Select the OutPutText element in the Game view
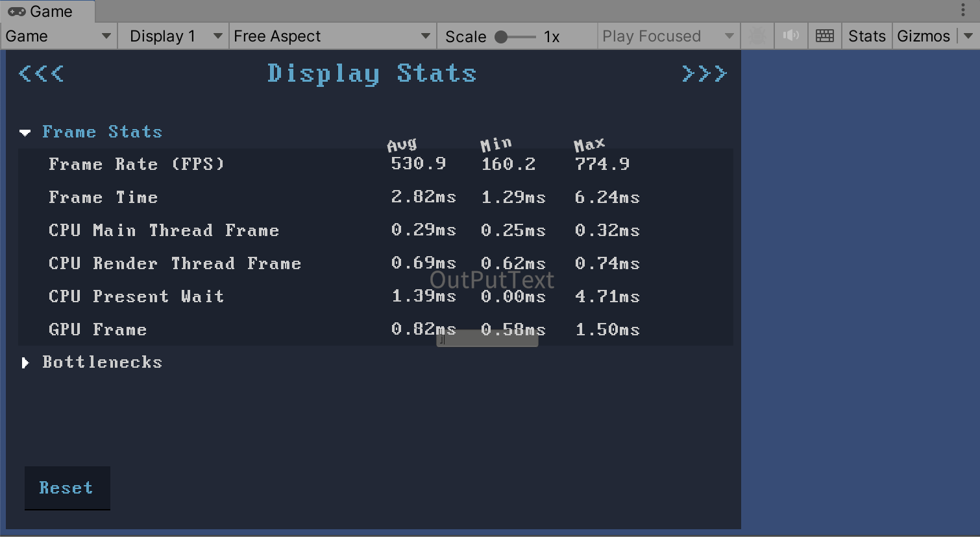 [x=493, y=279]
